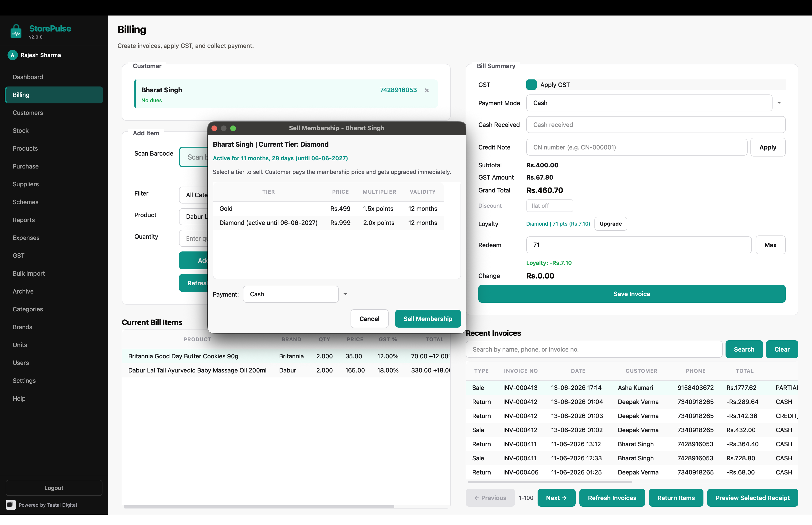Select the INV-000413 Asha Kumari invoice row

[632, 388]
